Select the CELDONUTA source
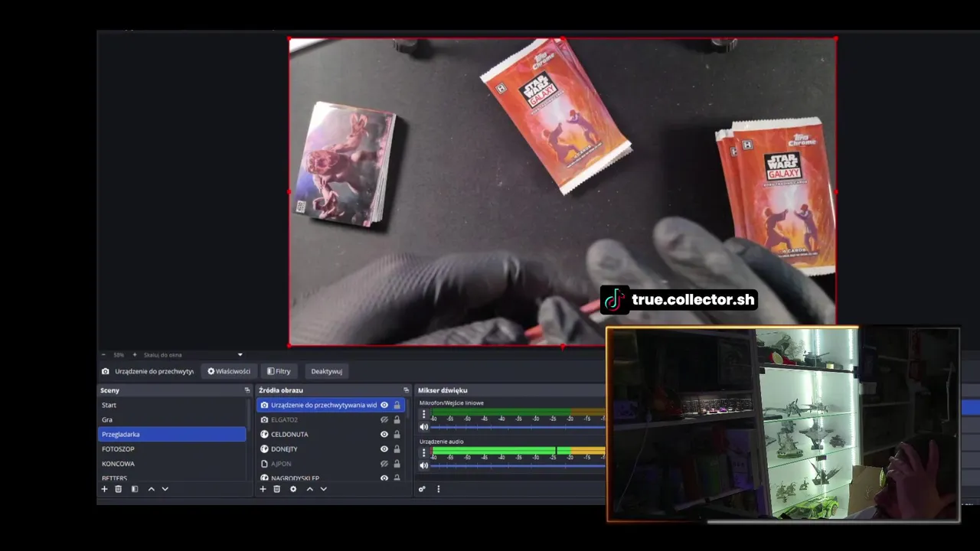The image size is (980, 551). (331, 434)
